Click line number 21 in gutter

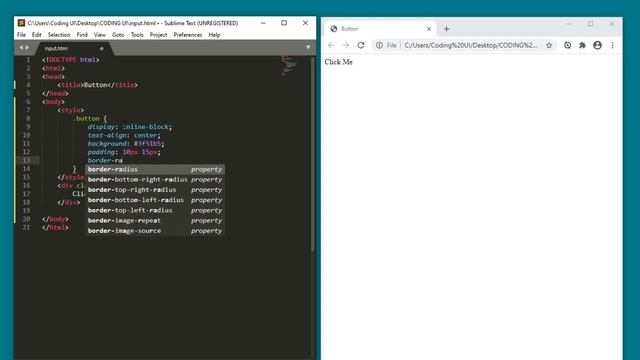coord(27,227)
